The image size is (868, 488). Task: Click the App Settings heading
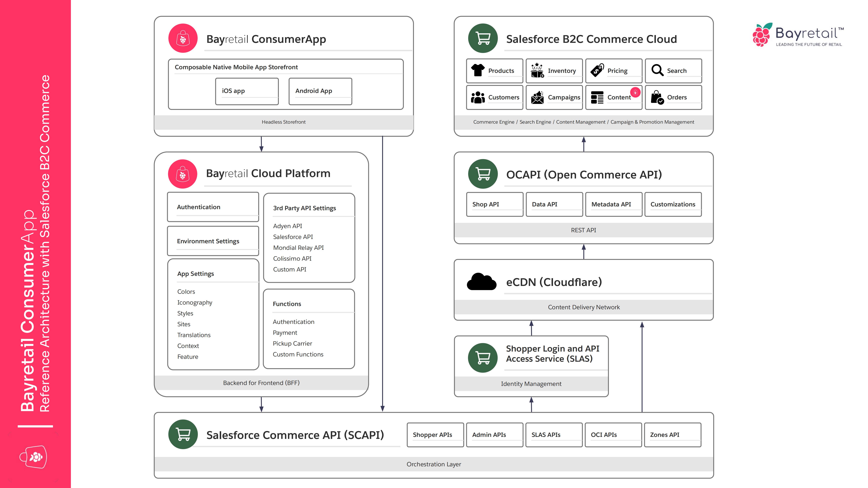click(x=195, y=273)
